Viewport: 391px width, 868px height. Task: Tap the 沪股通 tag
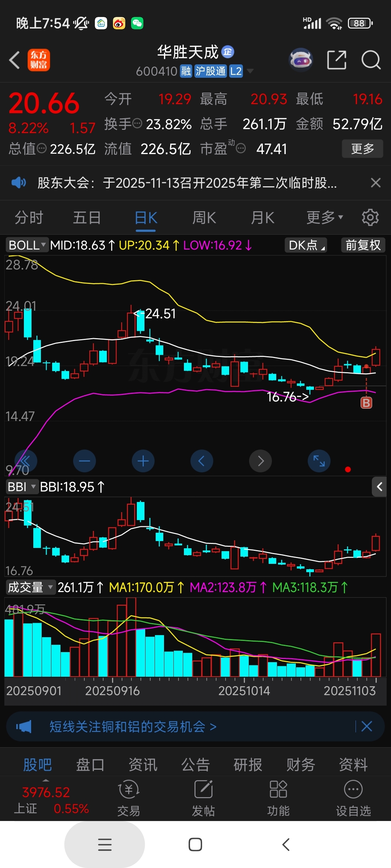[211, 71]
